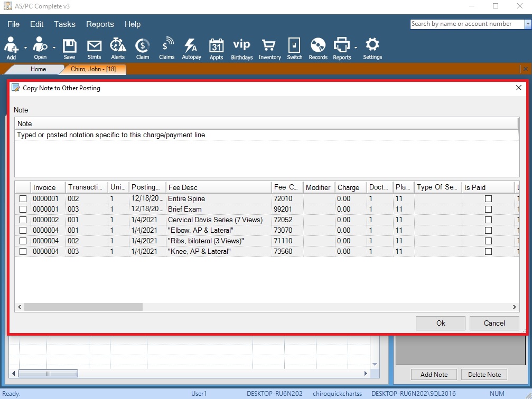
Task: Open the Stmts envelope icon
Action: [94, 49]
